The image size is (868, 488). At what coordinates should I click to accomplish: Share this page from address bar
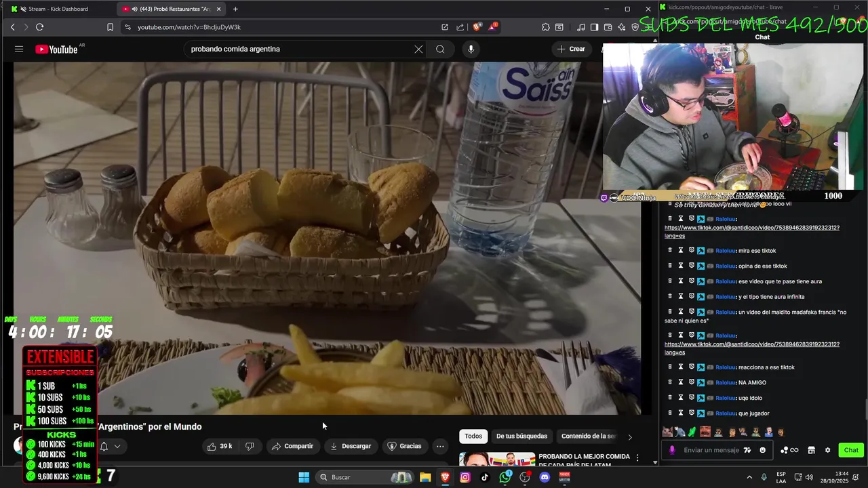460,27
